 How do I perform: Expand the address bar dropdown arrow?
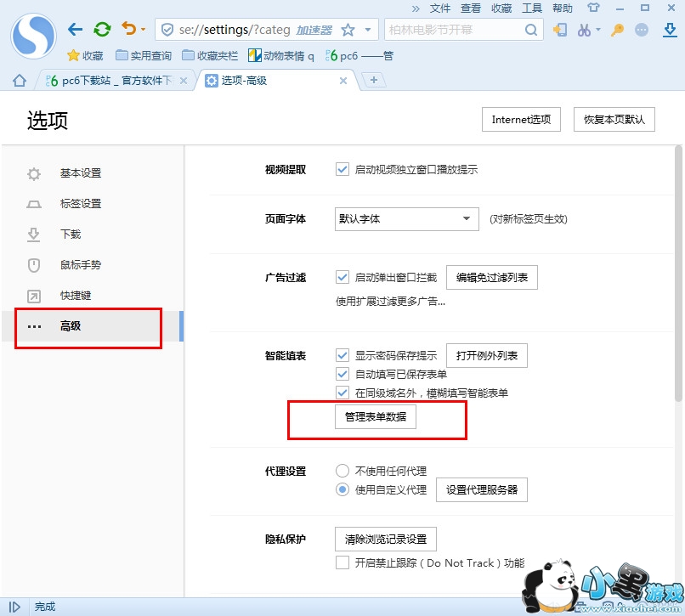368,30
